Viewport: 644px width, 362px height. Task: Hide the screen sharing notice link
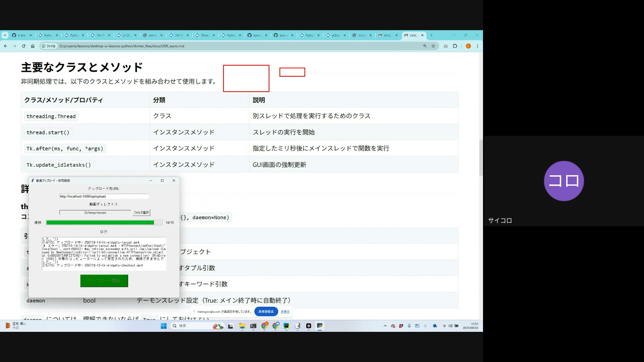pyautogui.click(x=285, y=312)
